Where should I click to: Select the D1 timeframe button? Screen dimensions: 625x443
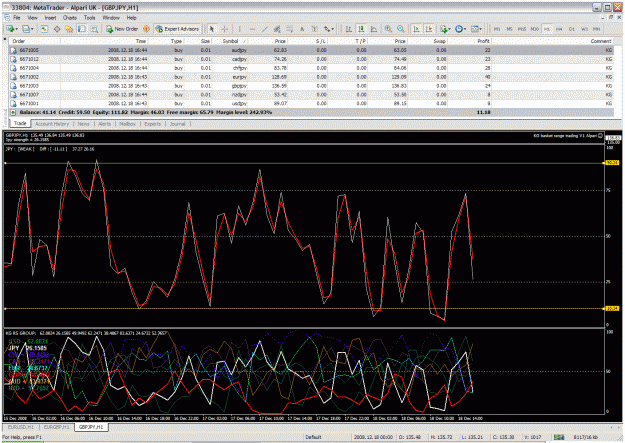click(x=572, y=29)
